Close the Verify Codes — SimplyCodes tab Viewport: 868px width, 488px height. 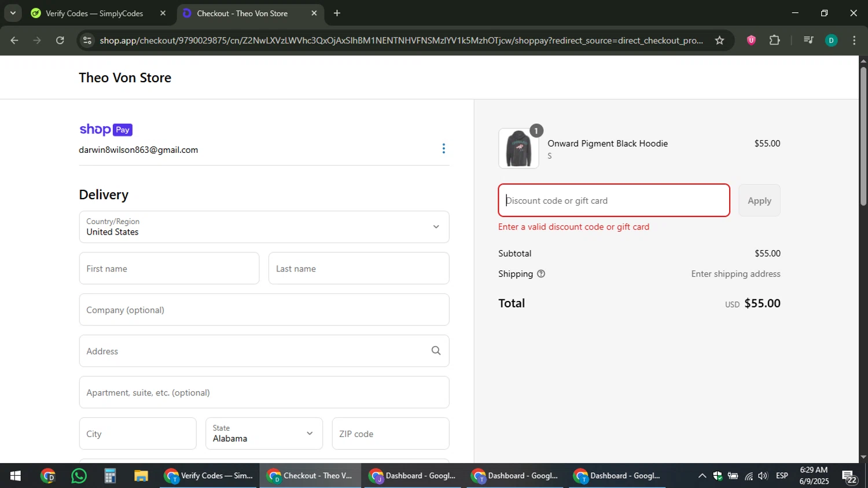pyautogui.click(x=163, y=13)
